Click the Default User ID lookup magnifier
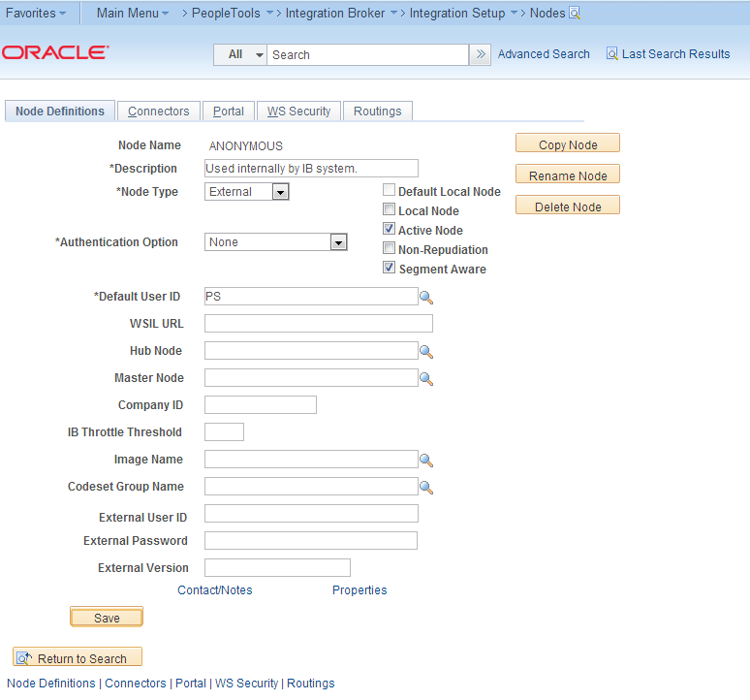 click(426, 297)
